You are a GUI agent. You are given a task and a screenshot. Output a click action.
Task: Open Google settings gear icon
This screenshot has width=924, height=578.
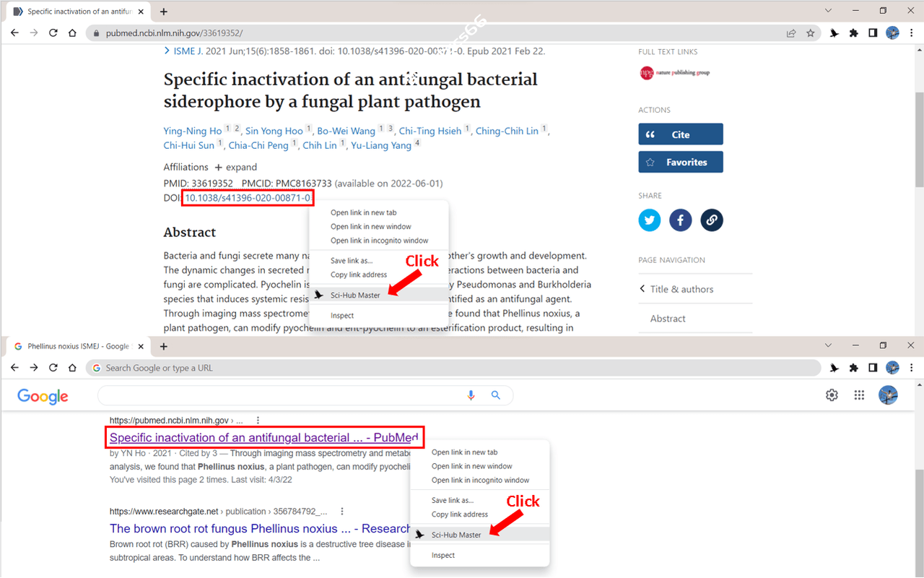coord(832,395)
